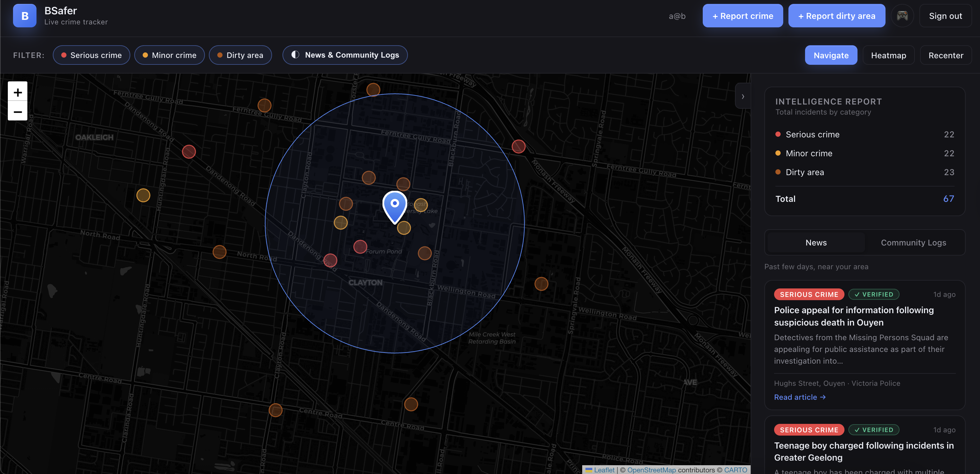Click the yellow marker west of Huntingdale Road
Viewport: 980px width, 474px height.
pyautogui.click(x=143, y=195)
